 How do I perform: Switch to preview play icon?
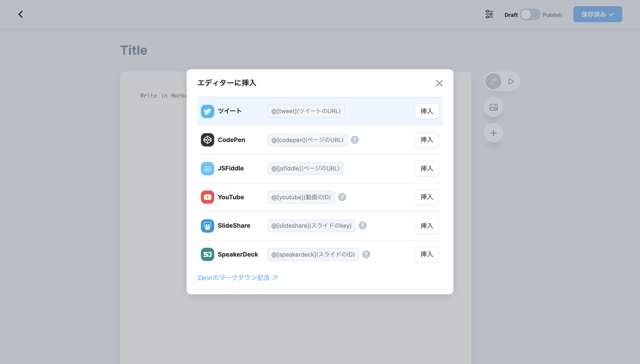point(511,81)
